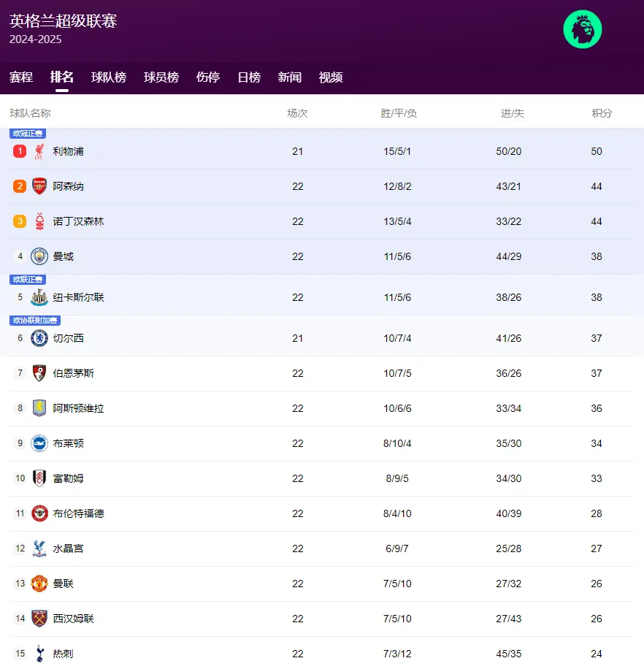The image size is (644, 669).
Task: Click the Brighton club crest
Action: [x=39, y=443]
